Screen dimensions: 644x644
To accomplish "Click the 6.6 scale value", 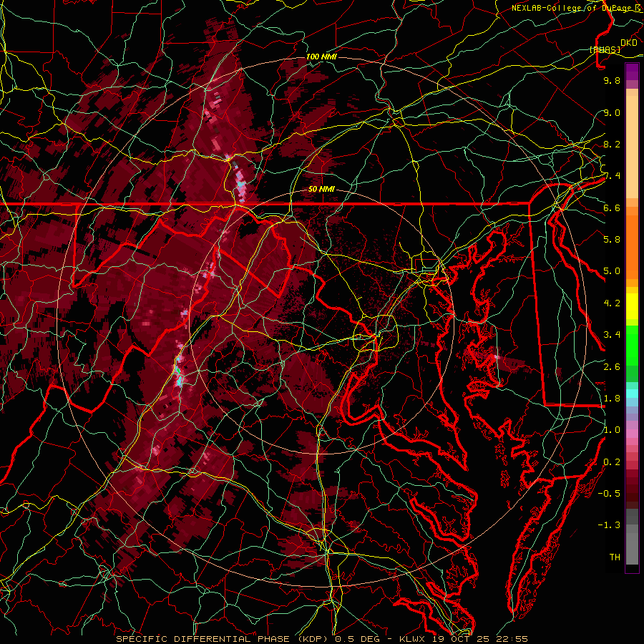I will 612,208.
